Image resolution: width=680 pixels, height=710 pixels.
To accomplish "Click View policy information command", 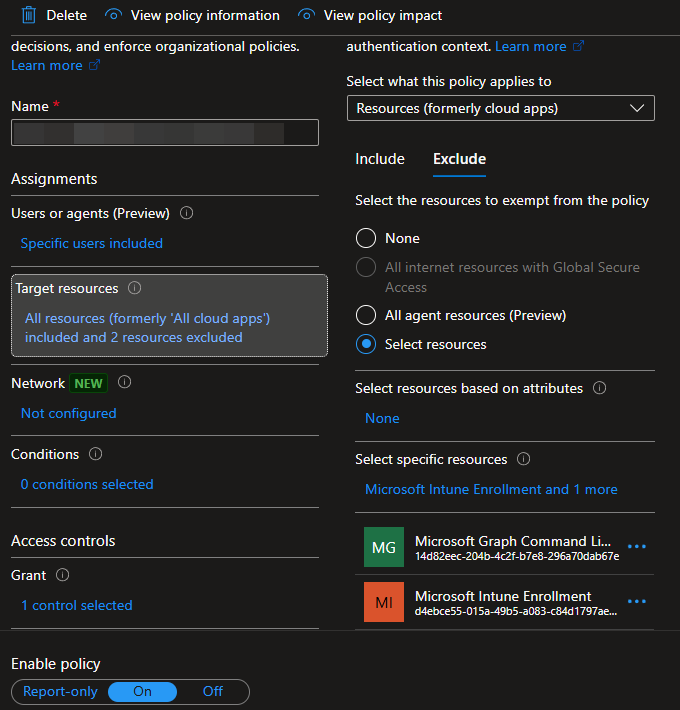I will click(205, 15).
